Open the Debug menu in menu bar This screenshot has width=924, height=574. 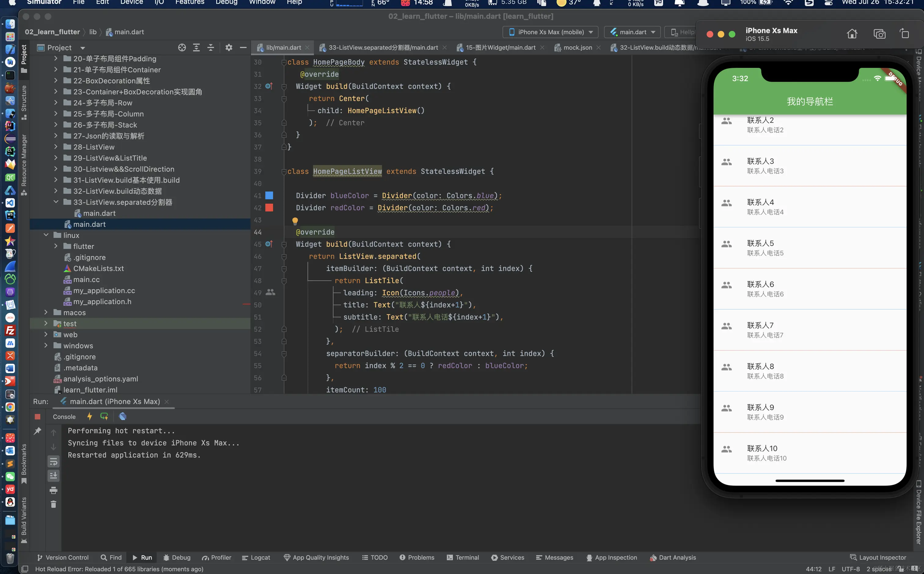point(226,2)
